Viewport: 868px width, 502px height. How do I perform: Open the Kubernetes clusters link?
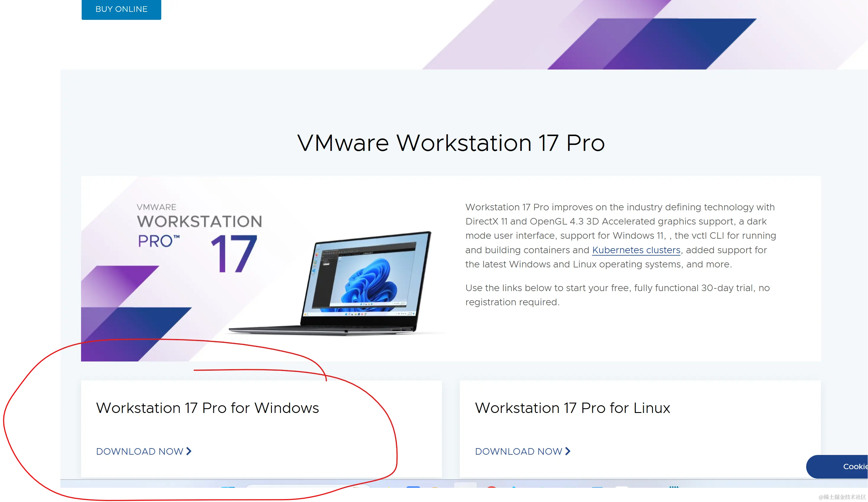636,250
